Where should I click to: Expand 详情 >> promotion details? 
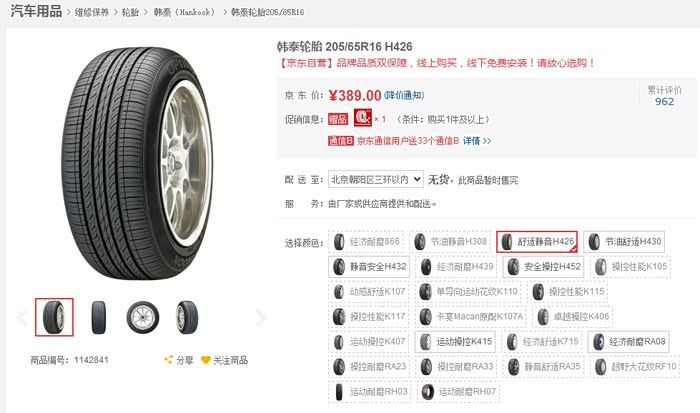tap(477, 141)
